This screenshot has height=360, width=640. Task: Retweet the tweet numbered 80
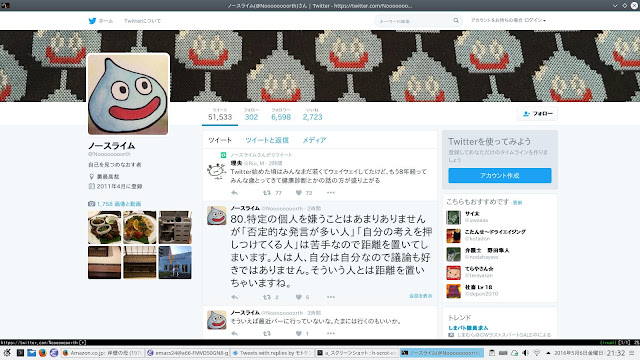267,297
